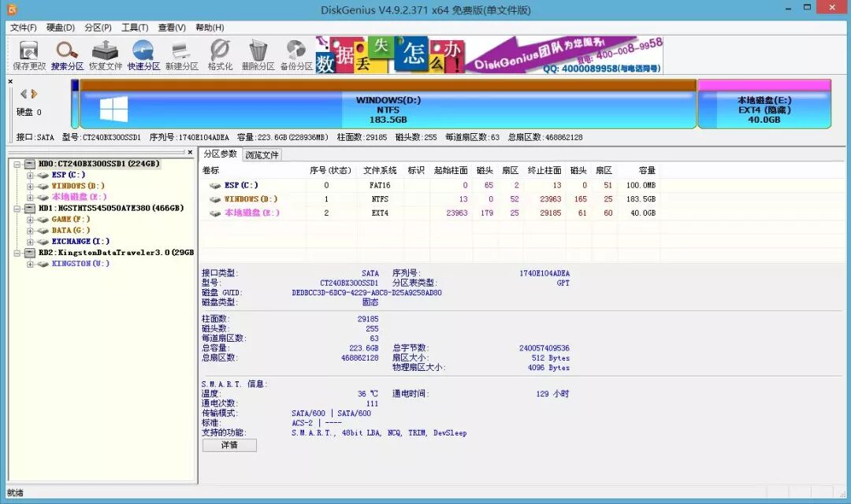851x504 pixels.
Task: Open the 工具(T) menu
Action: (135, 28)
